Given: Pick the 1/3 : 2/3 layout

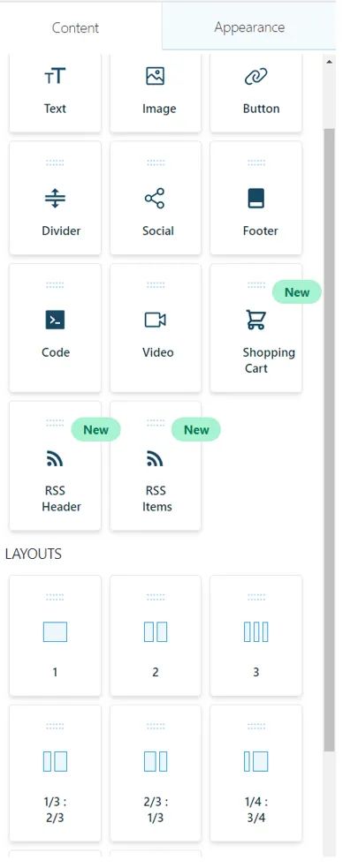Looking at the screenshot, I should (x=55, y=773).
